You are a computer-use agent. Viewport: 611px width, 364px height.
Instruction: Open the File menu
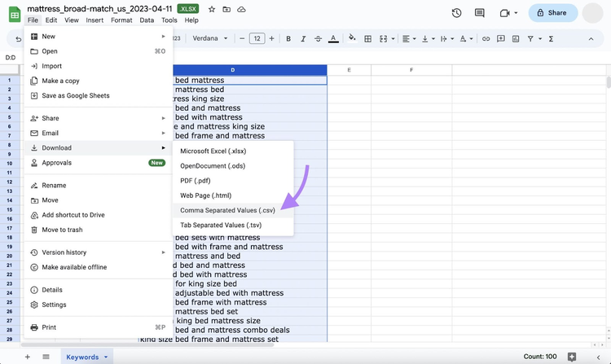(x=33, y=20)
